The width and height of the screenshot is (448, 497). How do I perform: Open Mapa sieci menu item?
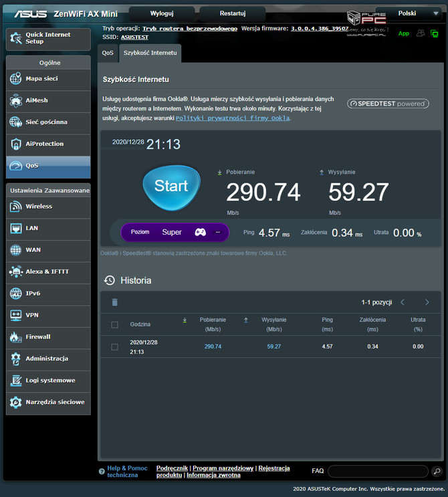point(48,79)
